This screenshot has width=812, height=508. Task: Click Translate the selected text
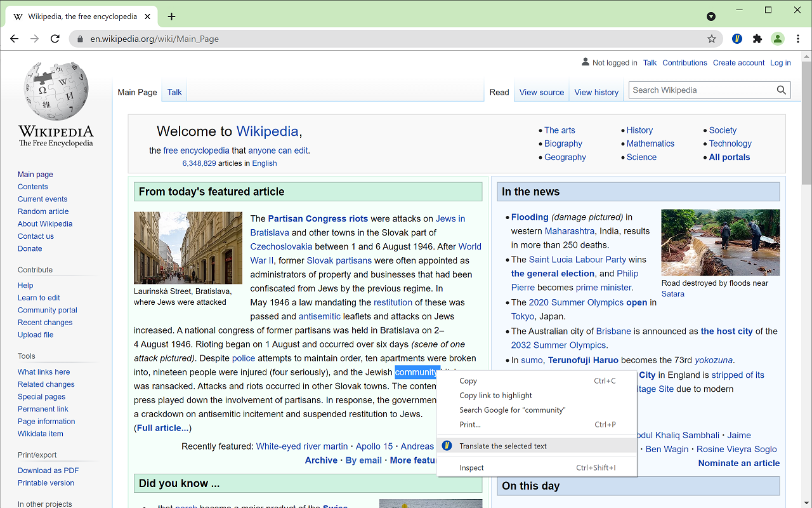pos(537,446)
